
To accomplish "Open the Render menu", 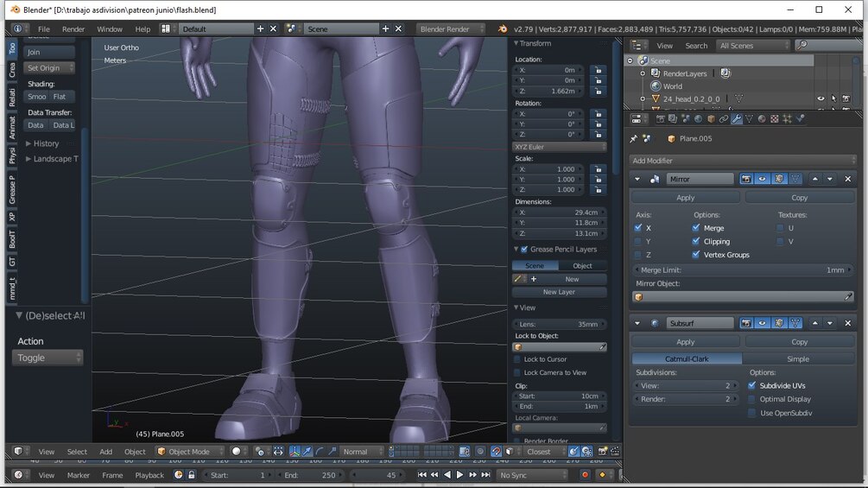I will coord(73,29).
